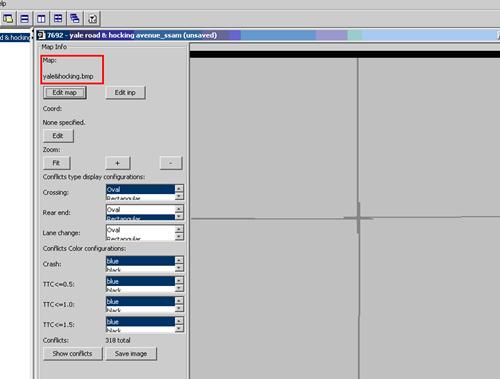This screenshot has width=500, height=379.
Task: Click the Crossing list scroll-down arrow
Action: point(179,196)
